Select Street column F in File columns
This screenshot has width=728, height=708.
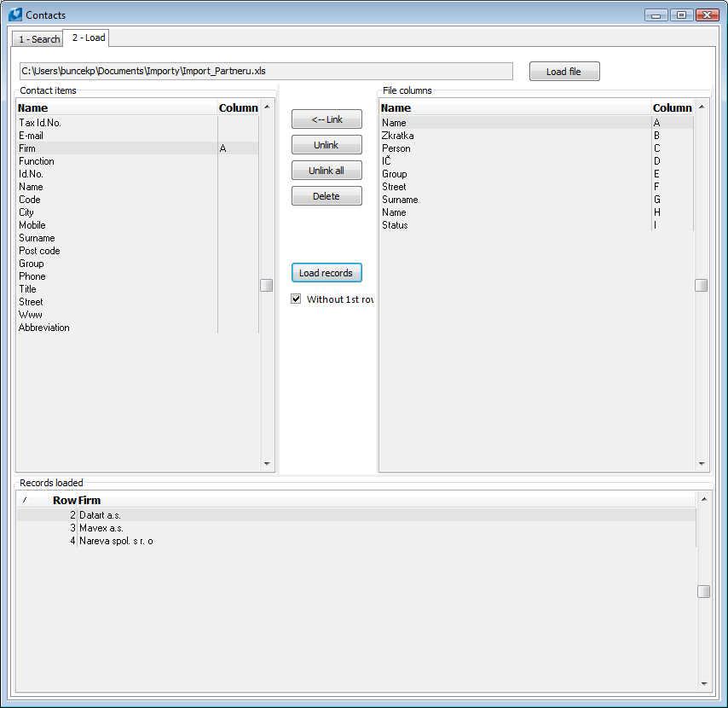point(537,186)
